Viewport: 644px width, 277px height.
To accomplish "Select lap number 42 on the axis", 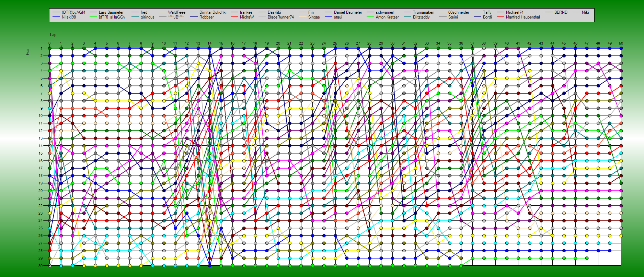I will click(x=529, y=44).
